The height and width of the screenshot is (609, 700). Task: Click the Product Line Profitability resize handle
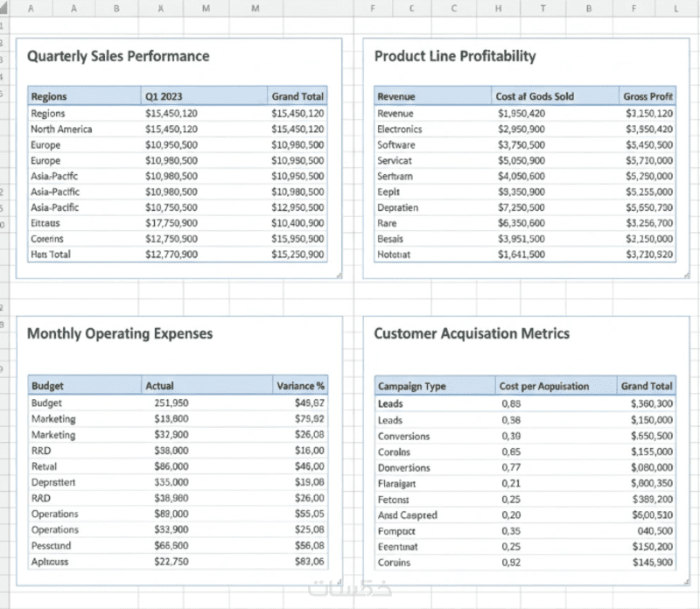(x=686, y=275)
